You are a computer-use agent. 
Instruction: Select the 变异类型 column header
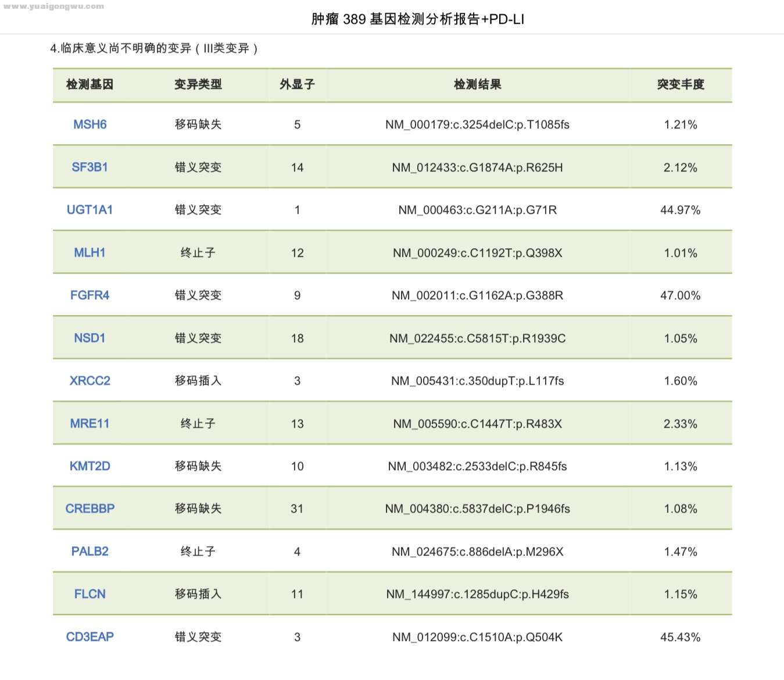(198, 84)
